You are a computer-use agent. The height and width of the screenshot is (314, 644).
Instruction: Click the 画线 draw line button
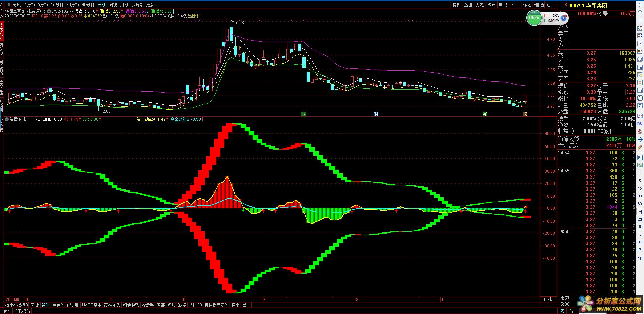[503, 5]
